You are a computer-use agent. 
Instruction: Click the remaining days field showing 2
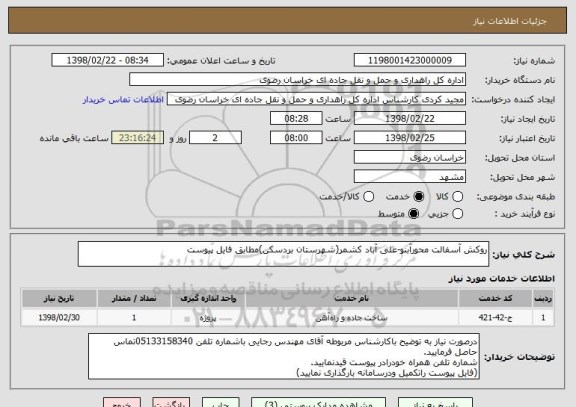(215, 138)
